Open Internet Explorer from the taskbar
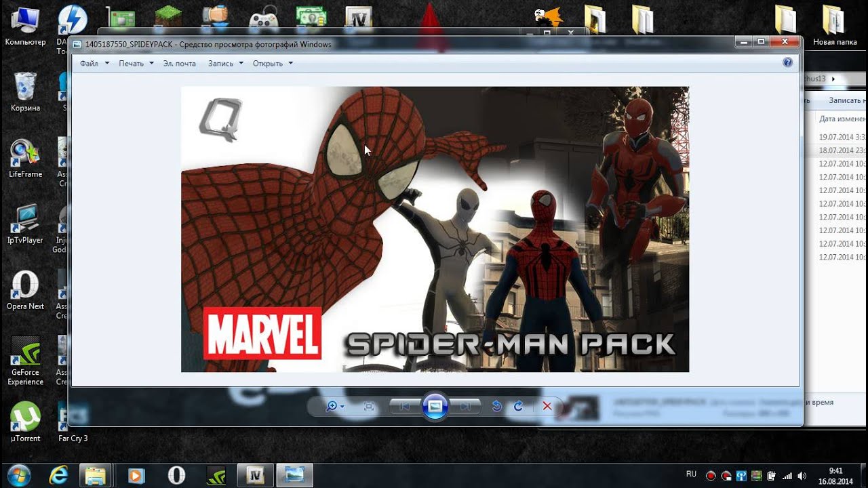The width and height of the screenshot is (868, 488). coord(59,475)
